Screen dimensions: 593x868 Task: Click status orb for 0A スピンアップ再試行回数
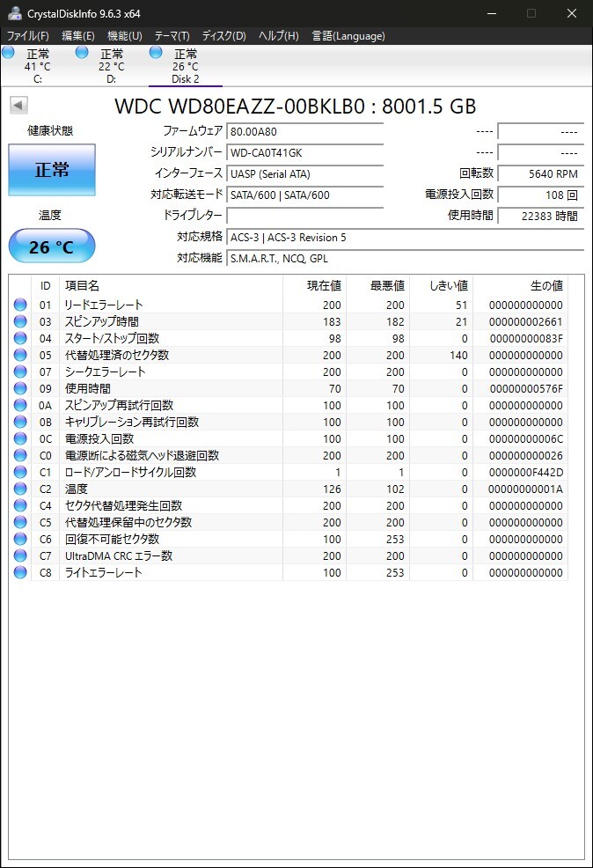[20, 405]
